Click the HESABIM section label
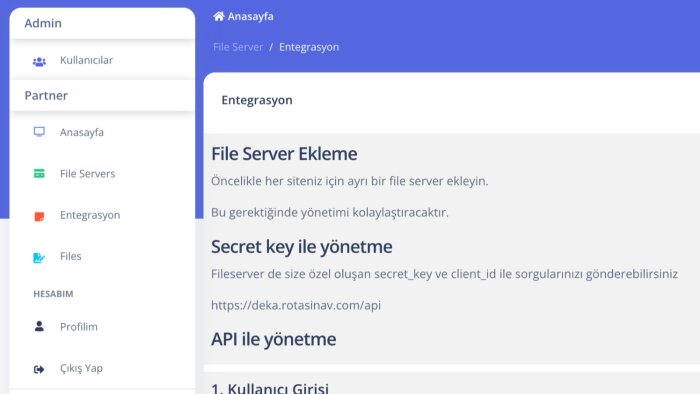Viewport: 700px width, 394px height. 53,294
